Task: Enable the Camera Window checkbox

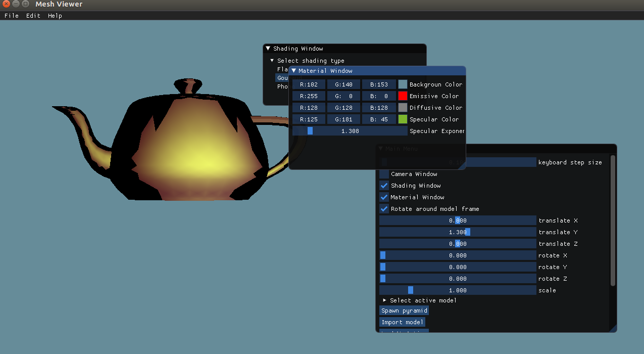Action: [384, 174]
